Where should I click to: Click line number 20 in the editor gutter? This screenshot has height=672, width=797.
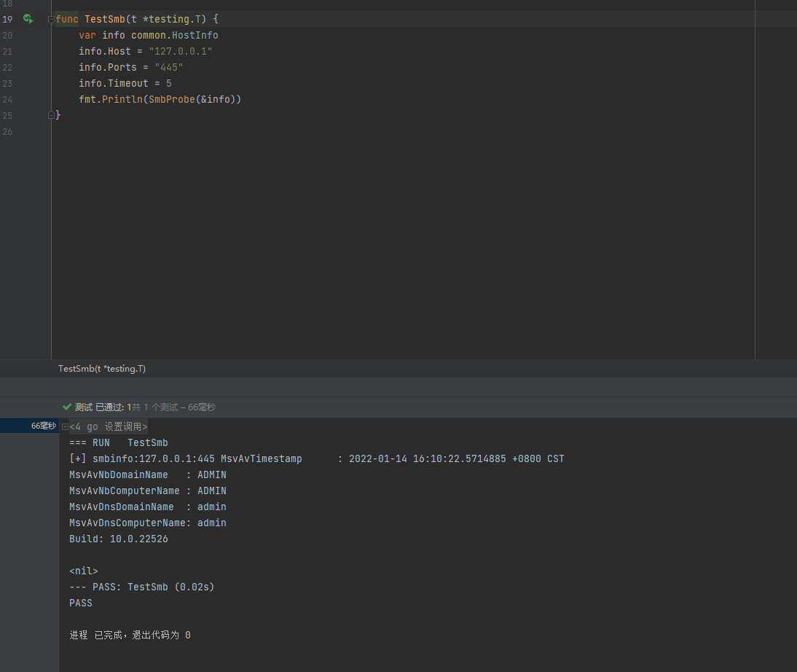point(7,35)
